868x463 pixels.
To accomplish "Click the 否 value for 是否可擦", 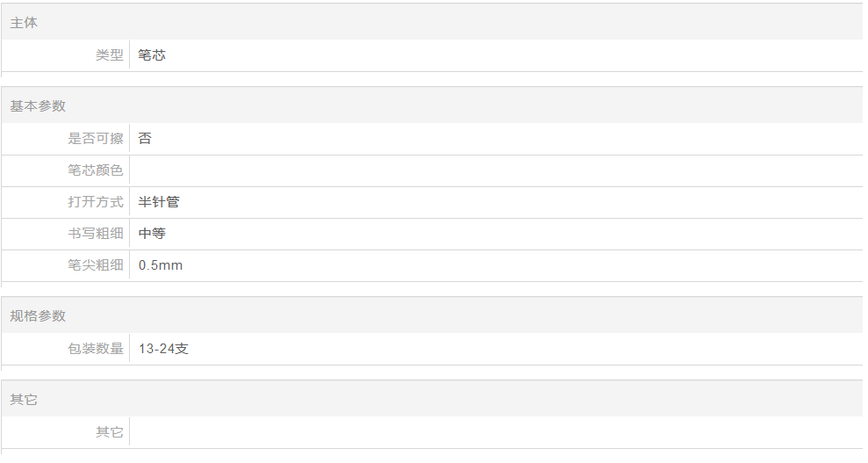I will pos(145,139).
